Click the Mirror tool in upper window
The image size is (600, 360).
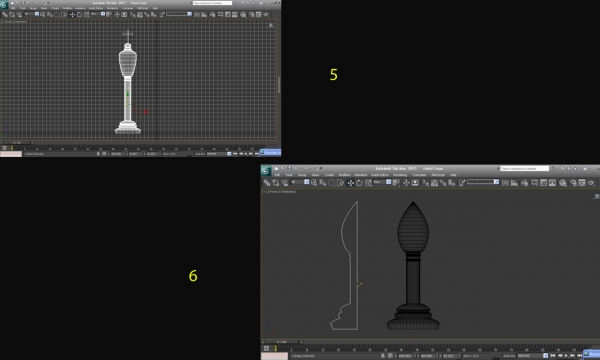point(197,15)
